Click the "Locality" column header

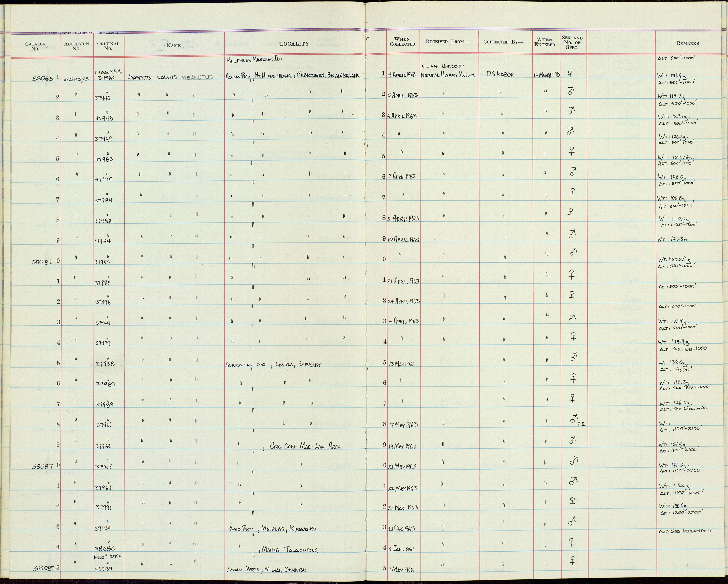tap(294, 44)
